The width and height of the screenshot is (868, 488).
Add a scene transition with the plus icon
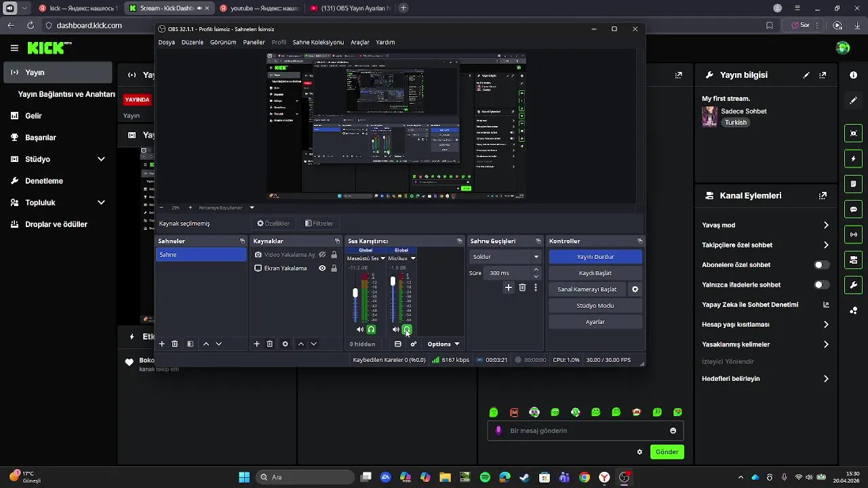(x=509, y=287)
